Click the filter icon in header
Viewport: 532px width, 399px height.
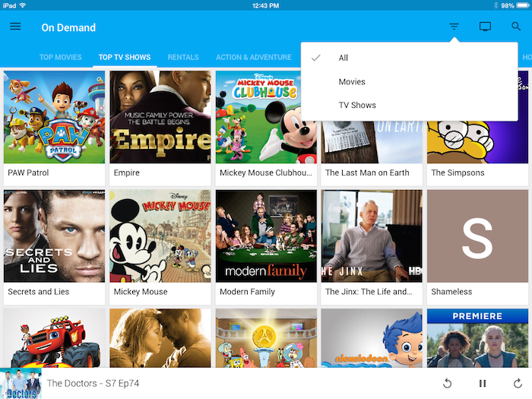[x=454, y=27]
